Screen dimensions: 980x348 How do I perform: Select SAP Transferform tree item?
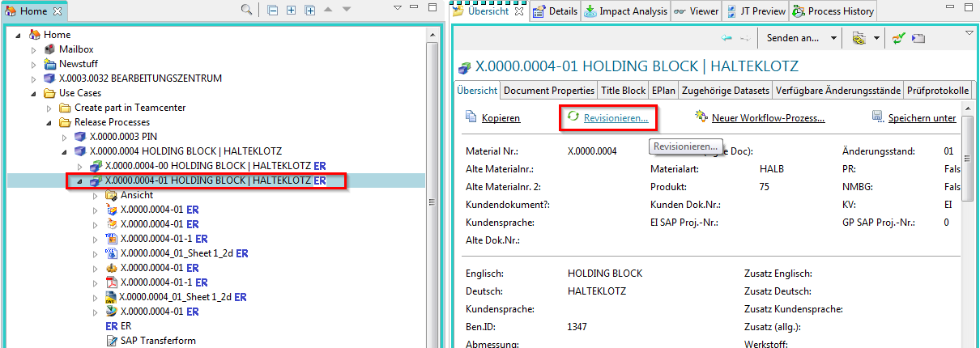pyautogui.click(x=157, y=341)
